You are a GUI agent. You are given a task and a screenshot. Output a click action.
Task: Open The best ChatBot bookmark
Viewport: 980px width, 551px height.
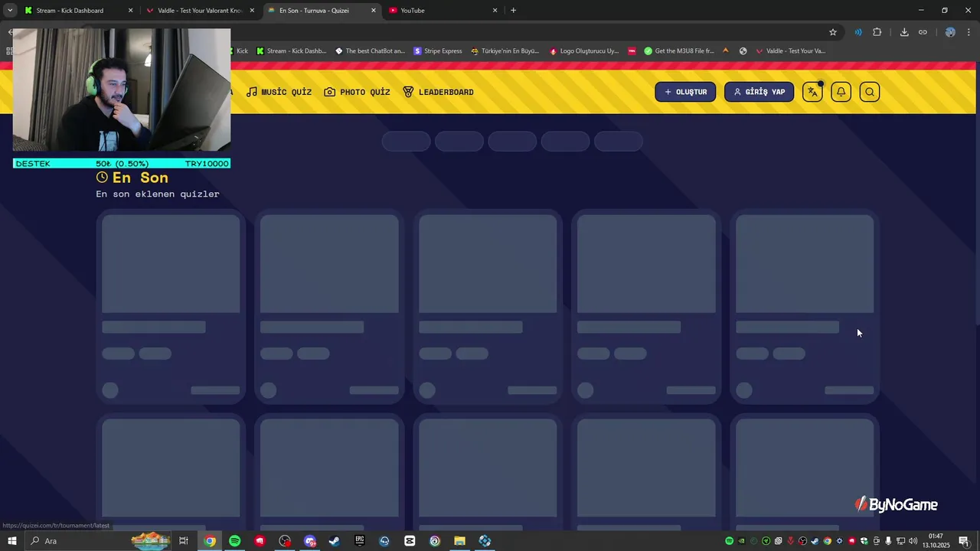[x=370, y=51]
